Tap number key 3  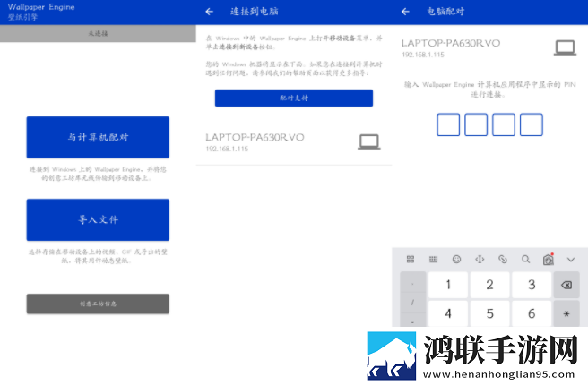point(532,285)
